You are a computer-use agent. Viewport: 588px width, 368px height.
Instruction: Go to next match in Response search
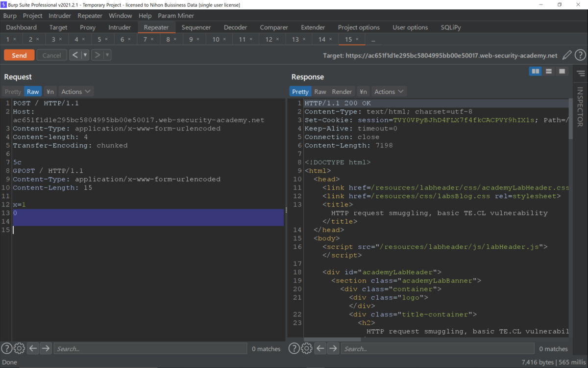(333, 348)
